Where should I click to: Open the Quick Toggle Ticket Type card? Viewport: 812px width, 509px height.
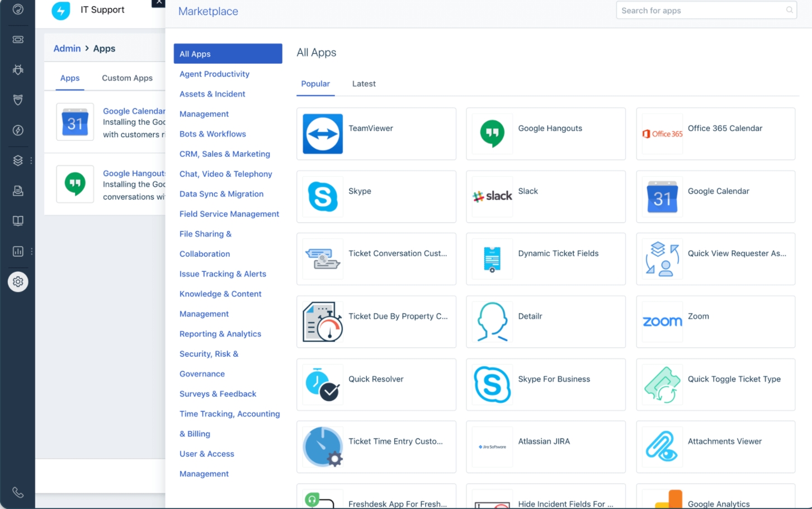tap(716, 384)
